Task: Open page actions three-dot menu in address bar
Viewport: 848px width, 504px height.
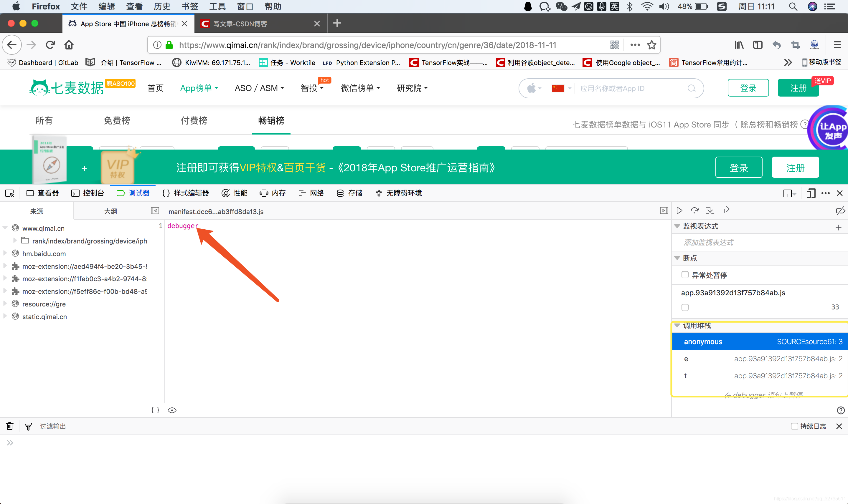Action: point(635,45)
